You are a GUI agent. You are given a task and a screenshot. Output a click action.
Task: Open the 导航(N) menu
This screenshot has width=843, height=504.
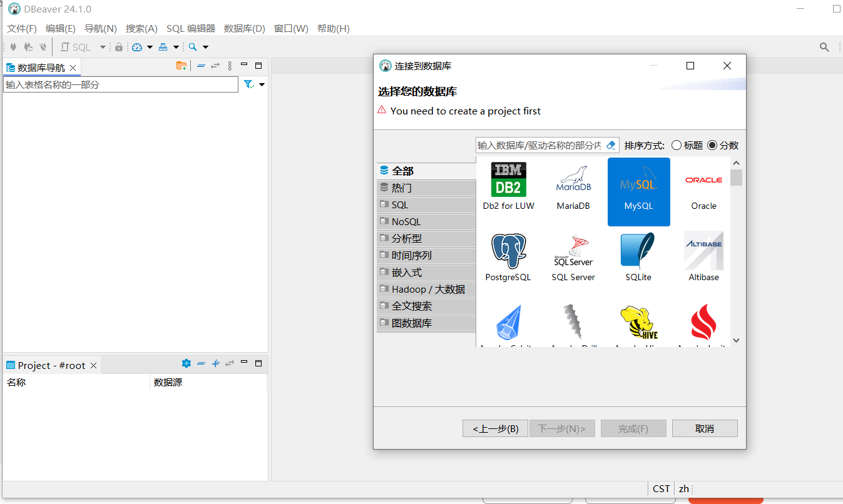tap(101, 29)
